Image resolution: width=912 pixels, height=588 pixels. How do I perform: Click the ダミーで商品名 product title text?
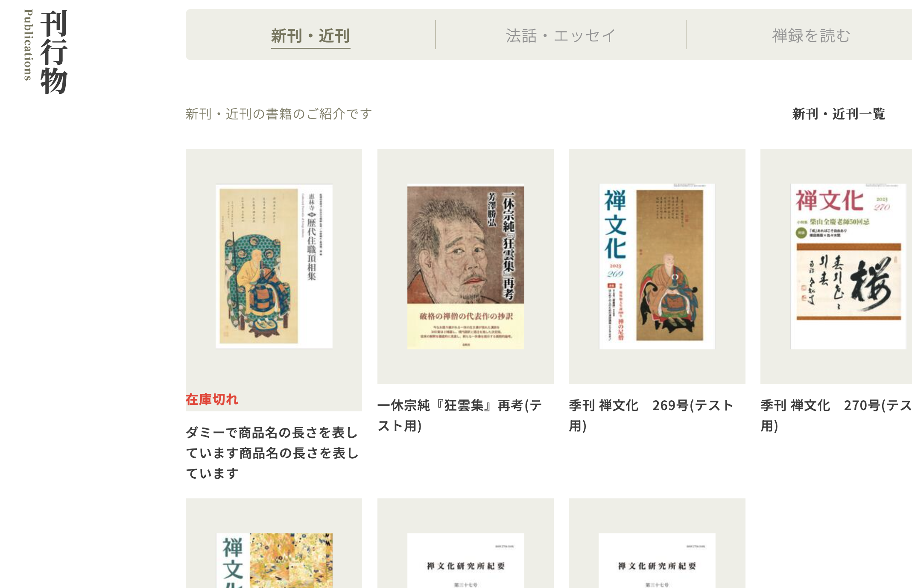(x=272, y=453)
